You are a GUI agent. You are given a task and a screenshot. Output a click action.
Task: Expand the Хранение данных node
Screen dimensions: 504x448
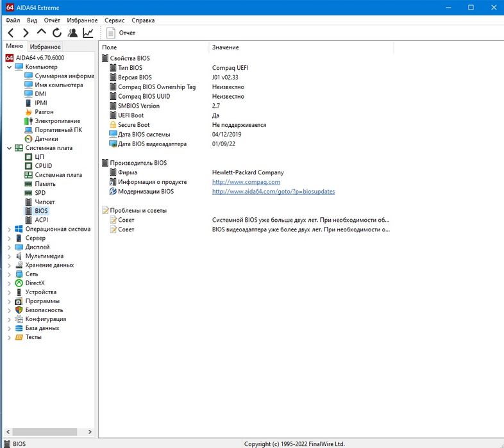point(10,265)
